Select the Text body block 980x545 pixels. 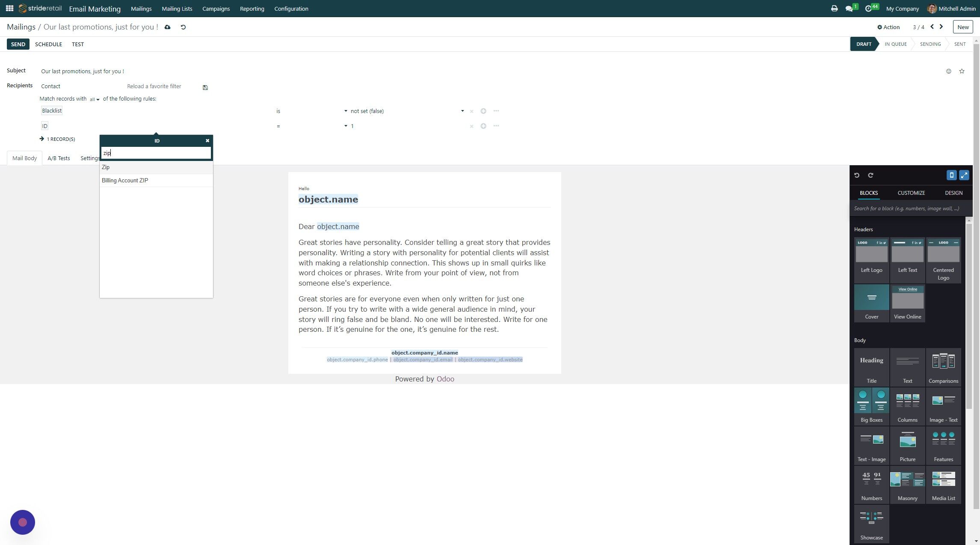click(x=907, y=367)
